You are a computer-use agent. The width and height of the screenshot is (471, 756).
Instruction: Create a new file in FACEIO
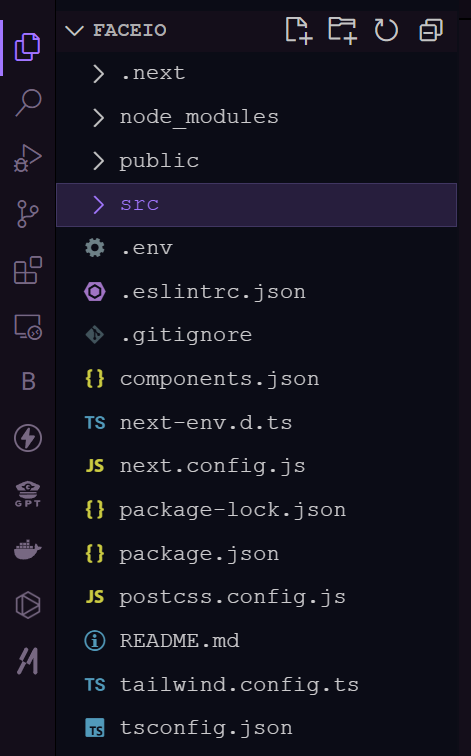298,30
